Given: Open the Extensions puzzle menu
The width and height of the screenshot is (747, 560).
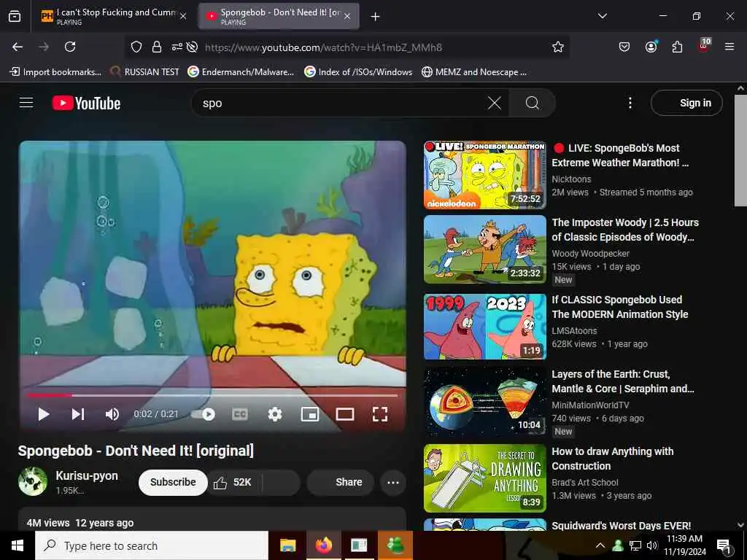Looking at the screenshot, I should pyautogui.click(x=677, y=47).
